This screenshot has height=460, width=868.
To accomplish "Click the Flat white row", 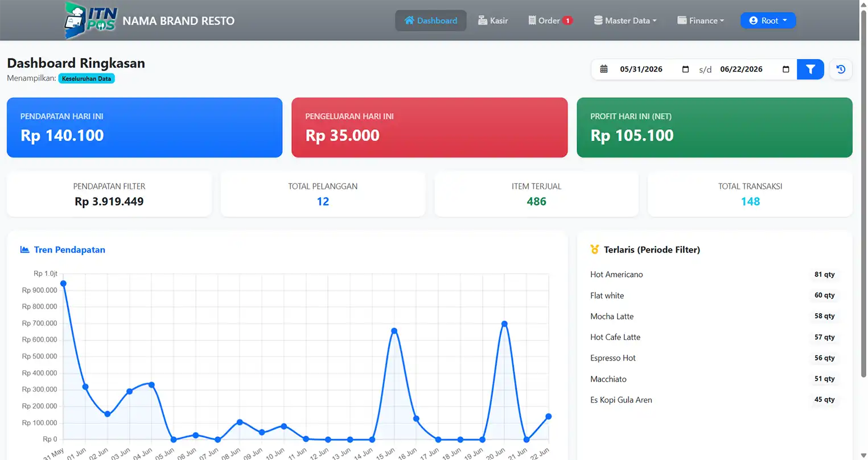I will click(715, 295).
